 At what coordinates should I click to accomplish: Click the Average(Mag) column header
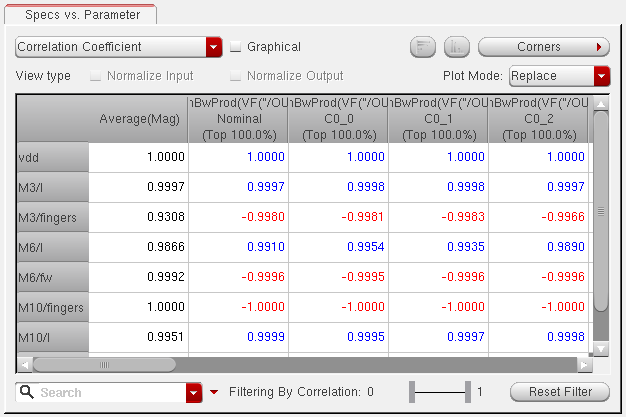point(139,120)
